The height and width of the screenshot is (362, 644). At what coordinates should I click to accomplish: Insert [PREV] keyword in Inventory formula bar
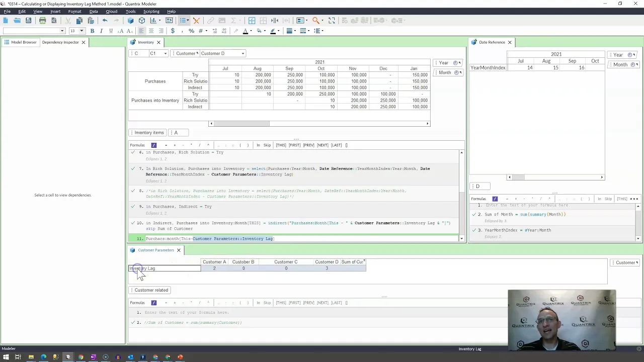point(308,145)
